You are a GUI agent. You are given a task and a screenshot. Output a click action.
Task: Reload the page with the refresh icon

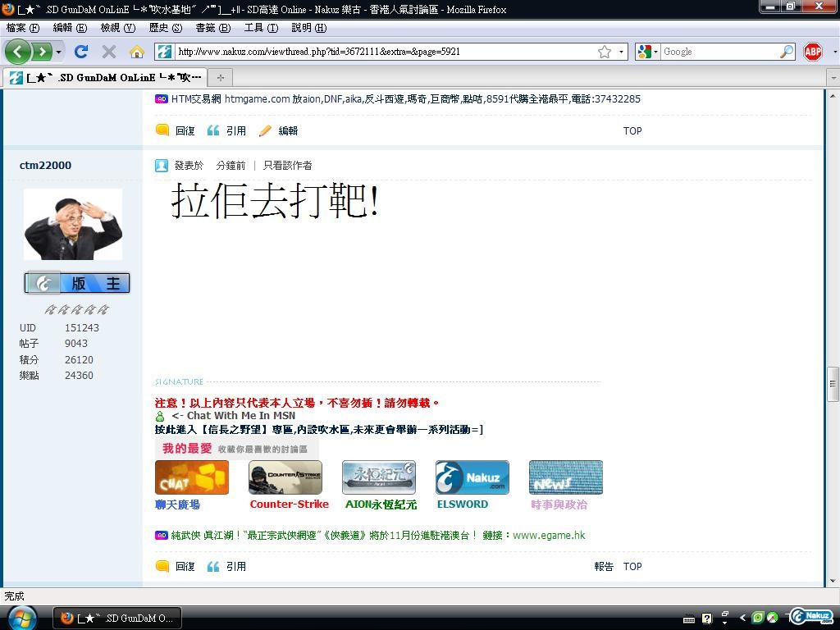[x=81, y=52]
